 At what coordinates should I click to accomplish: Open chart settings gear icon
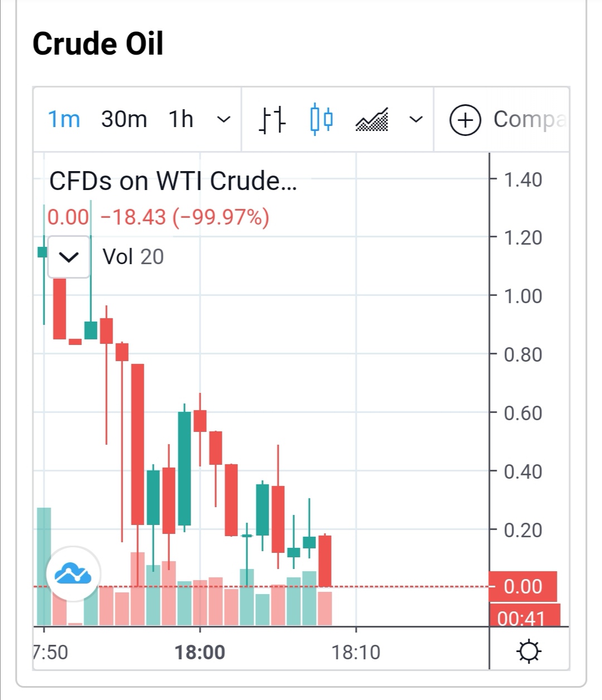tap(528, 651)
